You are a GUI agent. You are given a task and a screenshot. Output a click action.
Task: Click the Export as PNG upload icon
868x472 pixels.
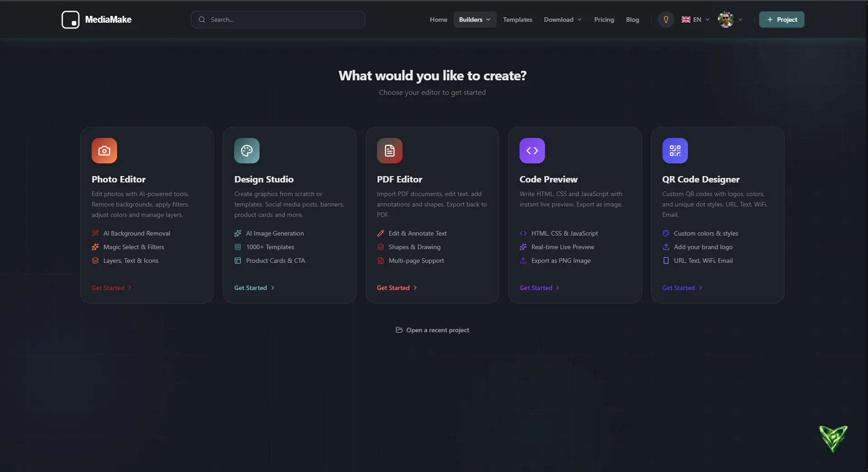pos(523,261)
